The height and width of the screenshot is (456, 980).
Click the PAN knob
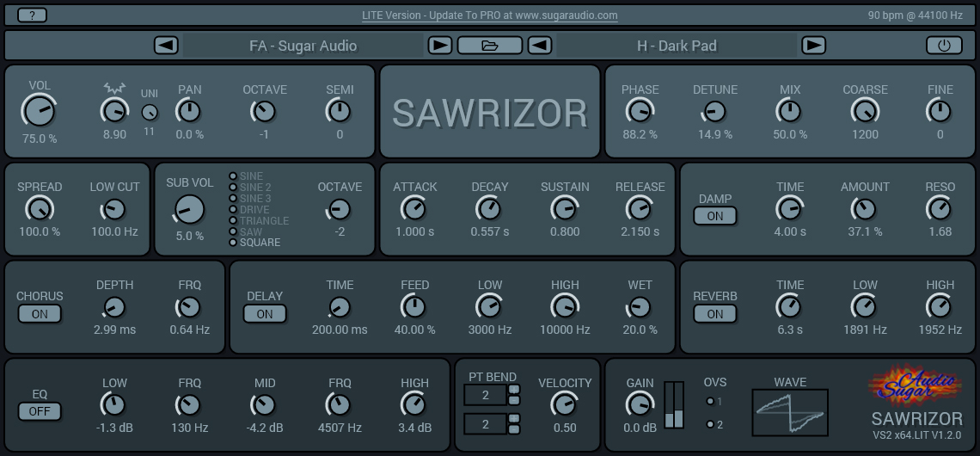(189, 111)
